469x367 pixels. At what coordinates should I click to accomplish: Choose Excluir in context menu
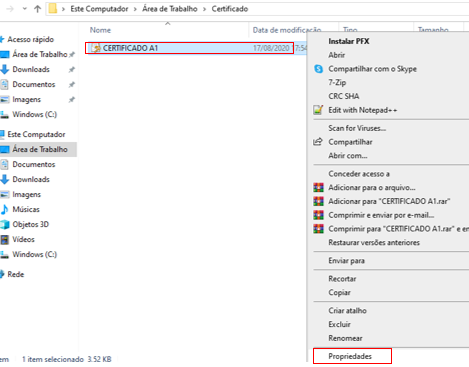click(x=339, y=324)
